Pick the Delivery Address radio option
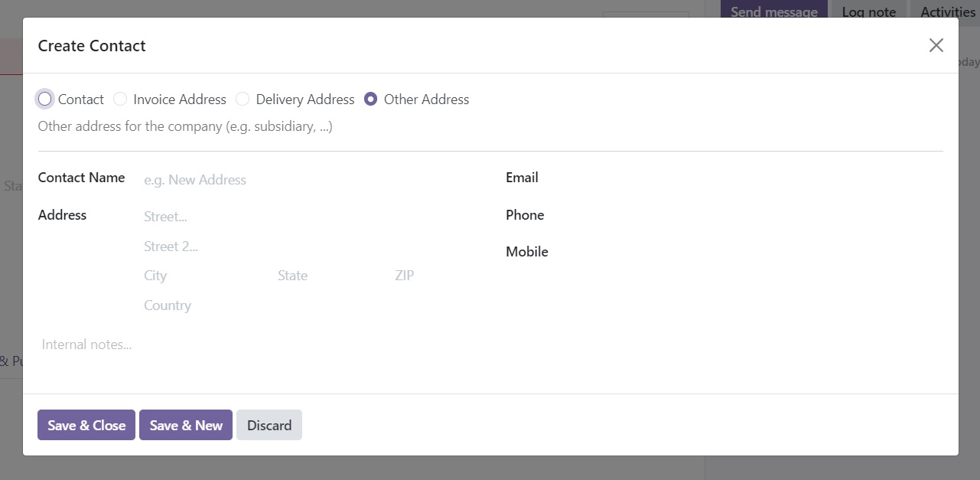 [243, 99]
